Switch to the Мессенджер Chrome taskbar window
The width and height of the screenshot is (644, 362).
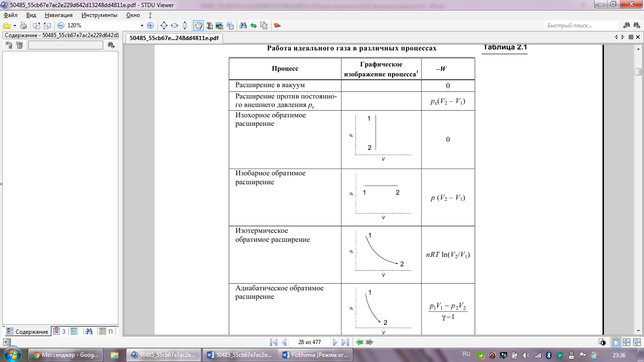[66, 355]
